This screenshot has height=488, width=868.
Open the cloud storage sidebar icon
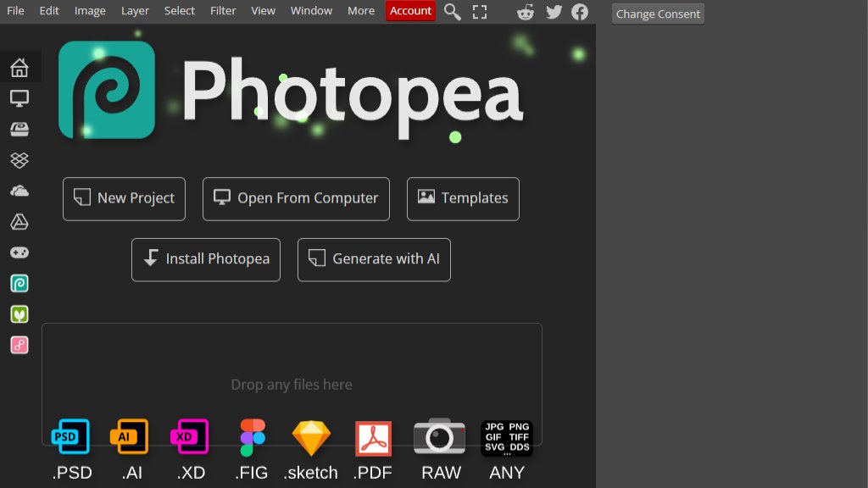coord(19,191)
